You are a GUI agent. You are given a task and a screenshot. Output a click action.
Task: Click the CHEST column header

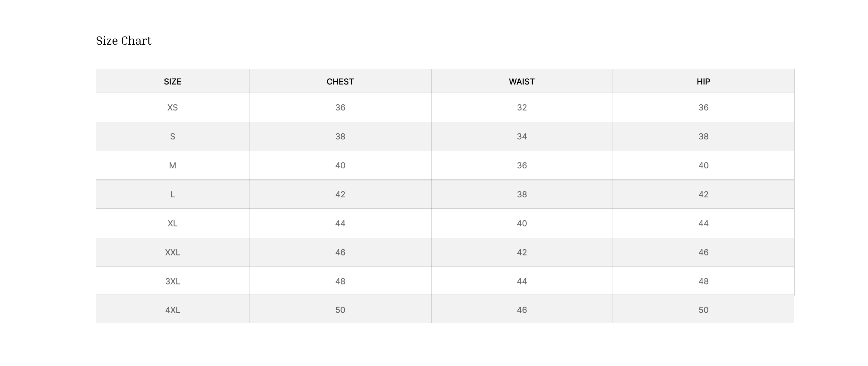[340, 82]
